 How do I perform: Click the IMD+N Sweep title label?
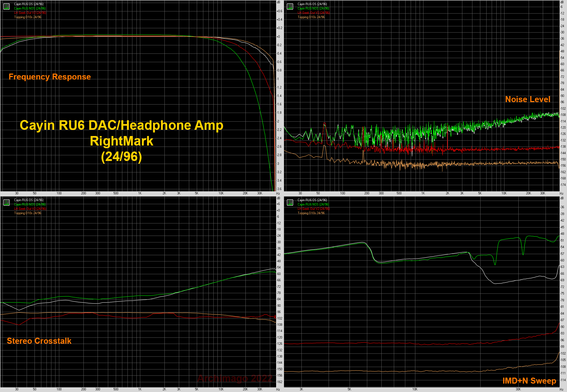(529, 381)
